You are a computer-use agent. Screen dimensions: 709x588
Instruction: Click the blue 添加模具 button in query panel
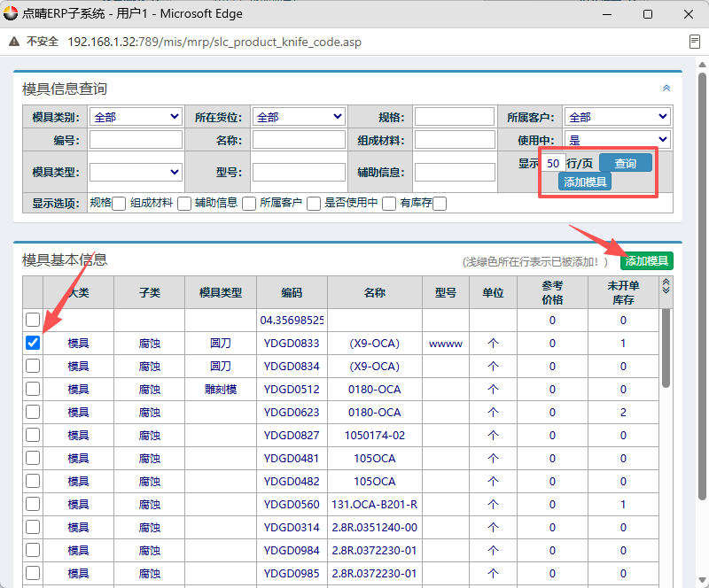(585, 182)
